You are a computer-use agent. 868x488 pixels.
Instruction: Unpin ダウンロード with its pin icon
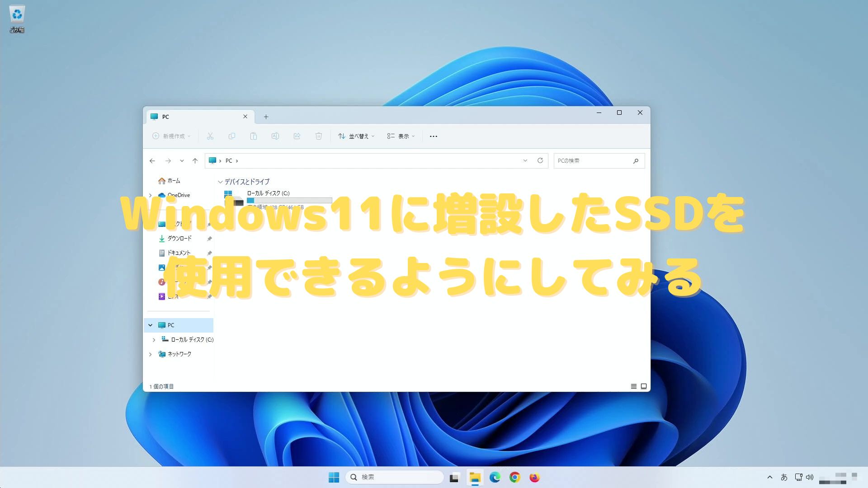click(209, 239)
